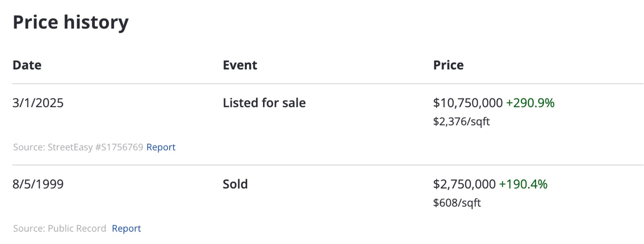
Task: Click Report link next to Public Record
Action: click(126, 228)
